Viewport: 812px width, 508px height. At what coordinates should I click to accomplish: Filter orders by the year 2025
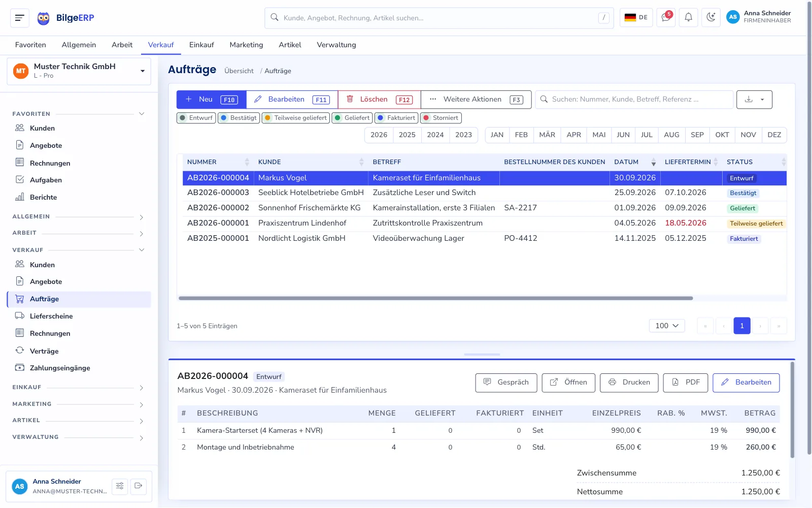[x=407, y=135]
